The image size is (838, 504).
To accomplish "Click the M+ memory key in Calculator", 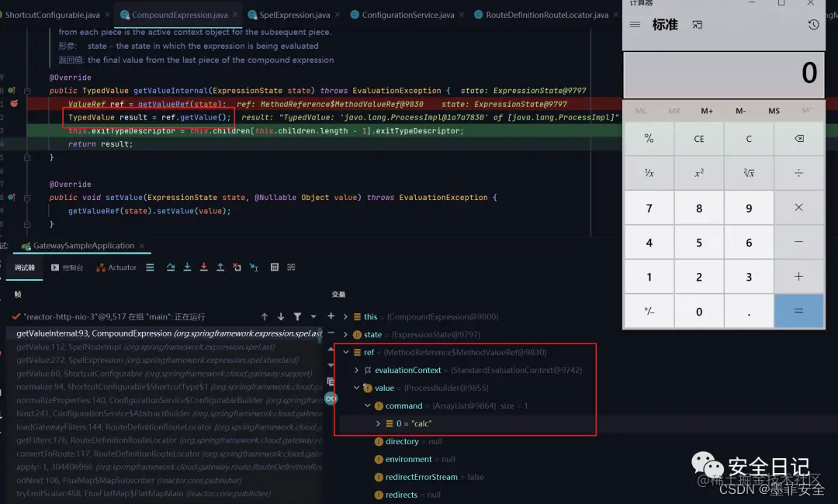I will pos(707,111).
